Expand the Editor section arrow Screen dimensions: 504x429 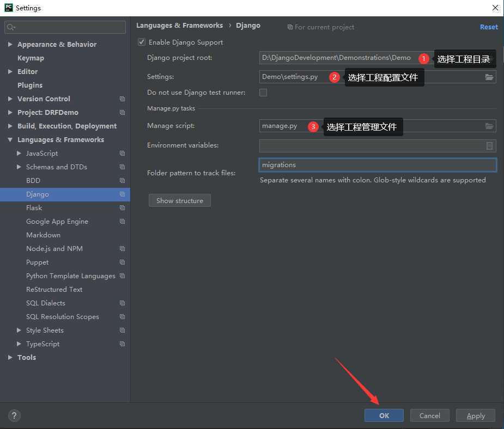click(10, 71)
